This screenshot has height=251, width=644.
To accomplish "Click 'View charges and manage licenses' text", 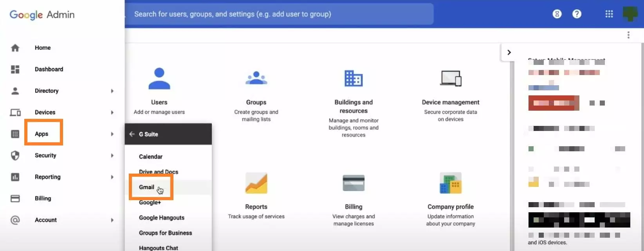I will click(354, 220).
